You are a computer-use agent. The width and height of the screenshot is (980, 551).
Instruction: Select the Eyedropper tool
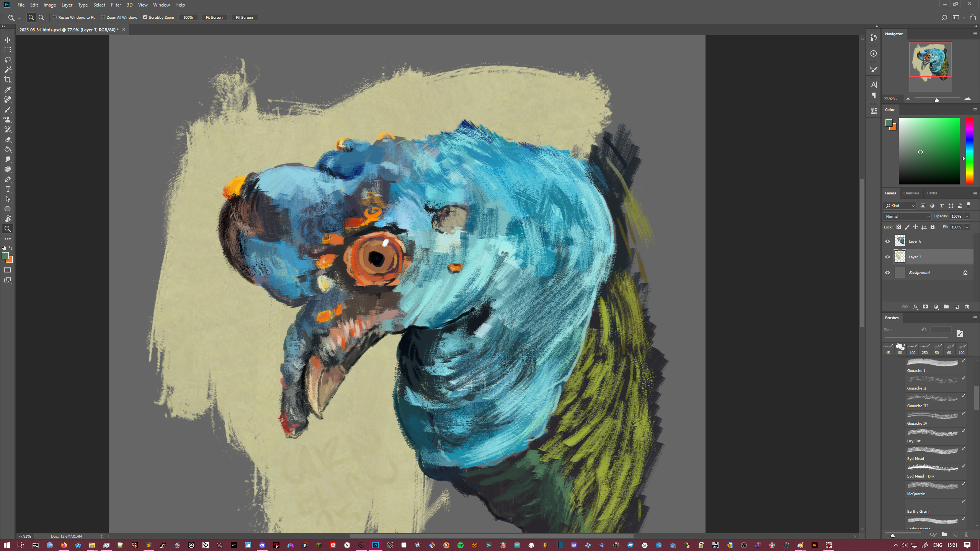pos(8,90)
